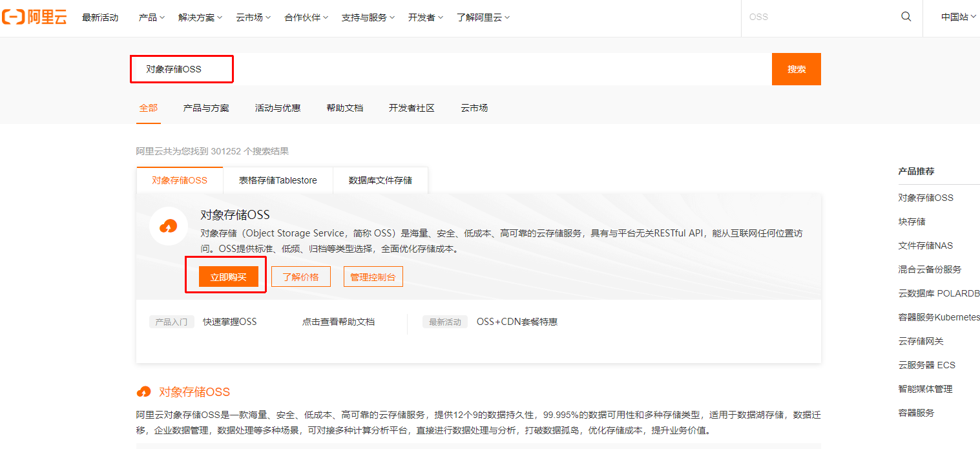Focus the header OSS search box
Screen dimensions: 980x449
820,17
